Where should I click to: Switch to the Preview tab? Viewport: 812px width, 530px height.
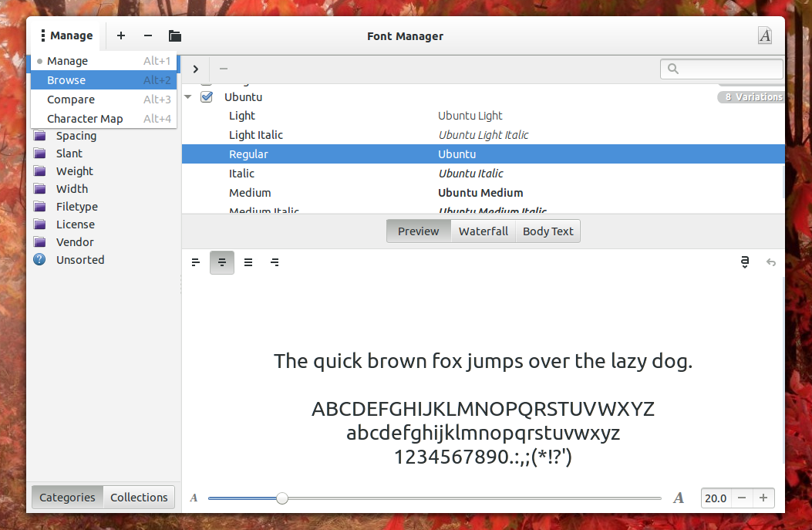click(x=419, y=231)
